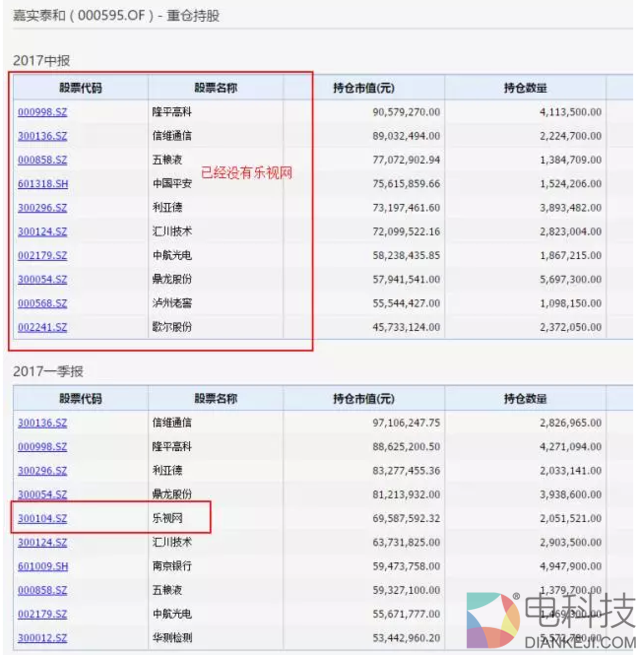Click 股票代码 header in the 2017中报 table
The image size is (640, 655).
(80, 88)
